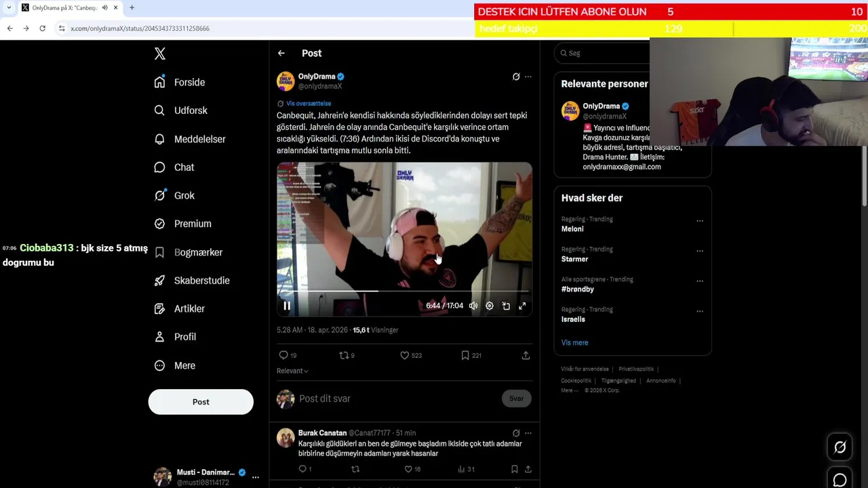Open video settings gear
868x488 pixels.
tap(490, 306)
